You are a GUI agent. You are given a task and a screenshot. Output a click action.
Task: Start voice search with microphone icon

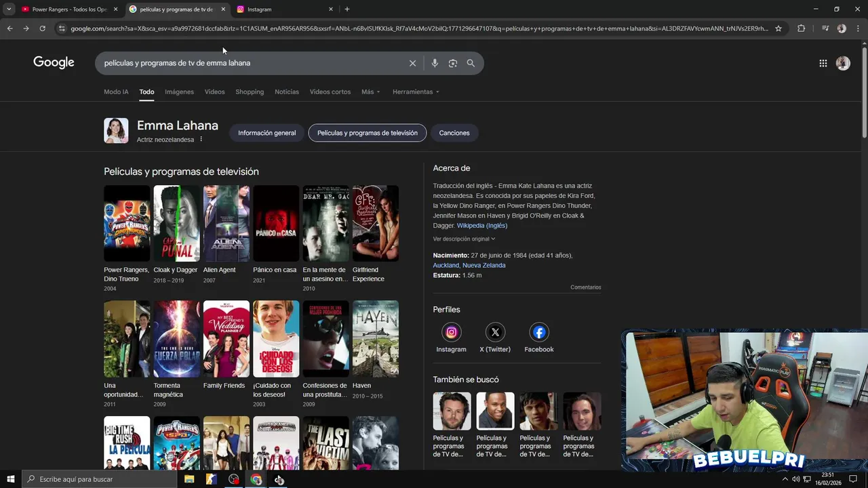pyautogui.click(x=435, y=63)
